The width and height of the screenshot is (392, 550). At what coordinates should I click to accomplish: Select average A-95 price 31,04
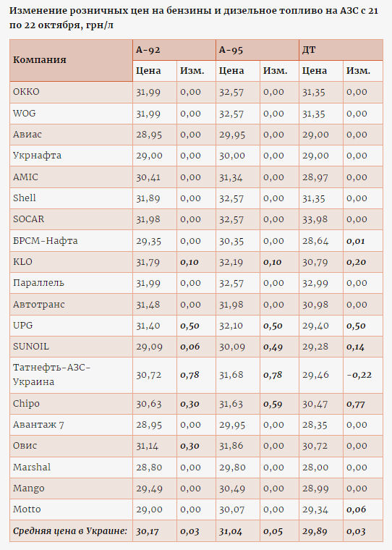[231, 532]
